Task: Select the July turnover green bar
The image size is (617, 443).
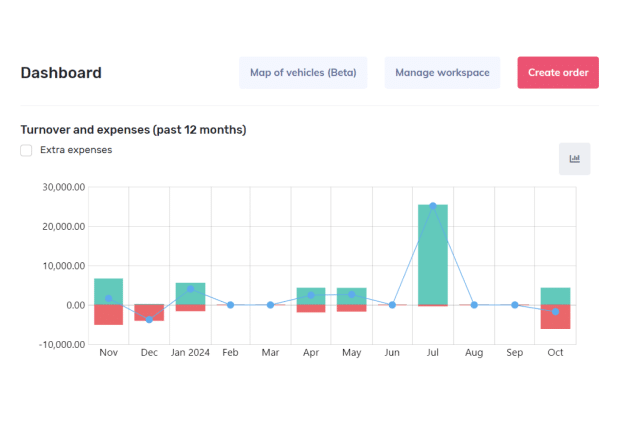Action: point(433,255)
